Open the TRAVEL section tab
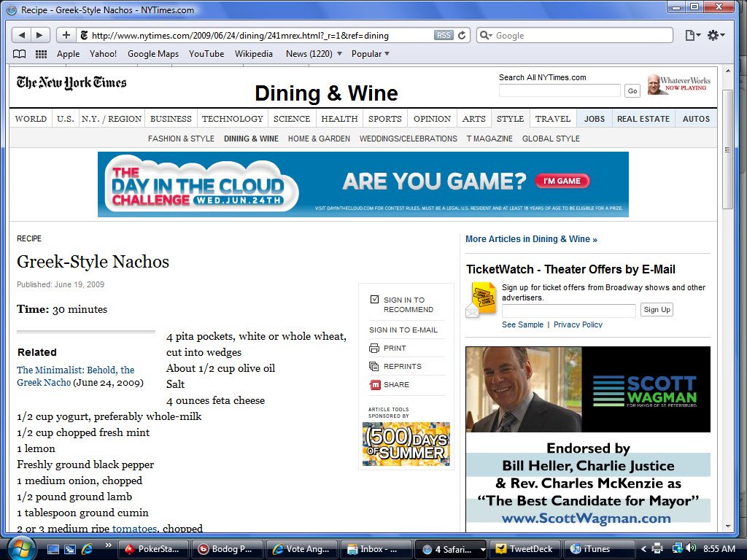This screenshot has width=747, height=560. coord(553,119)
